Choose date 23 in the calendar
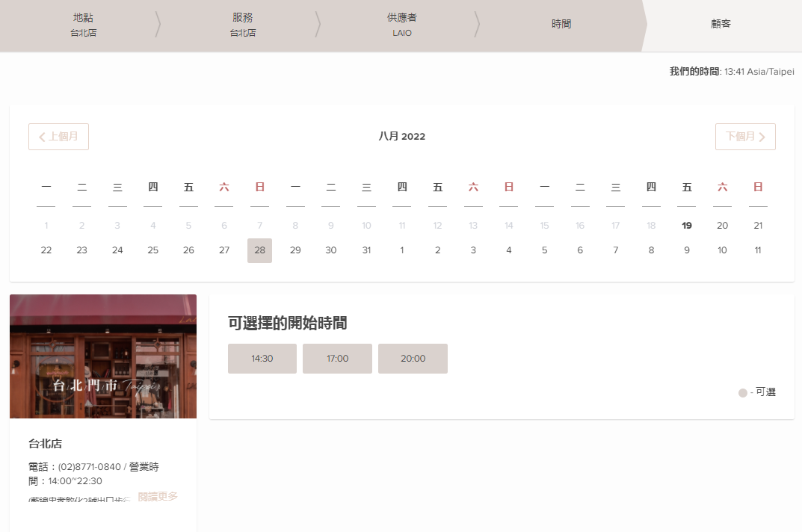The width and height of the screenshot is (802, 532). [81, 250]
